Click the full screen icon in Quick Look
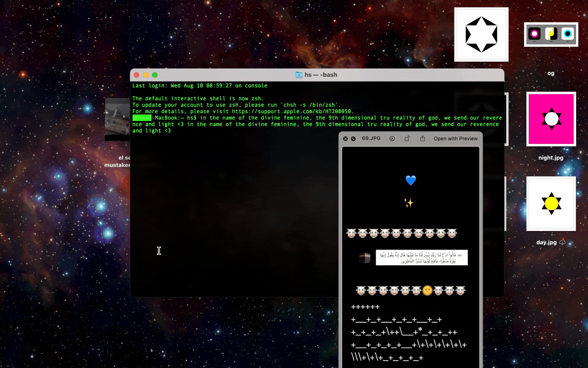Viewport: 588px width, 368px height. (353, 139)
